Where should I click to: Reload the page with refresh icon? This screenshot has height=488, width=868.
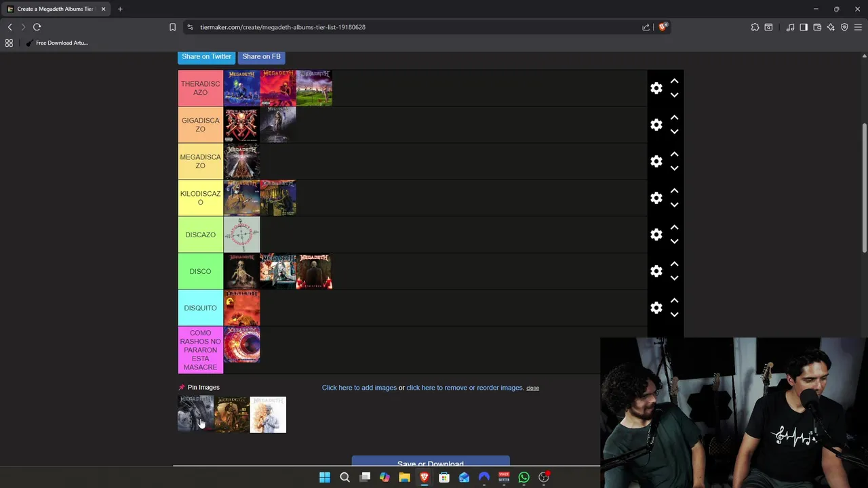click(x=37, y=27)
